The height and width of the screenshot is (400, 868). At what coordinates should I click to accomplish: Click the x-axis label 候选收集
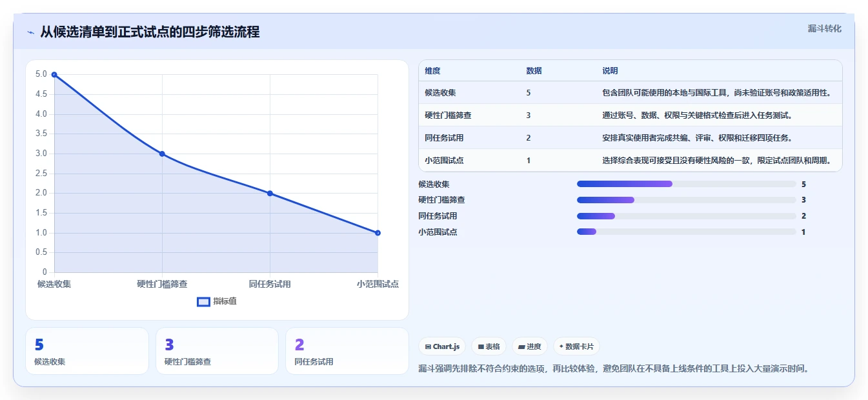coord(54,284)
